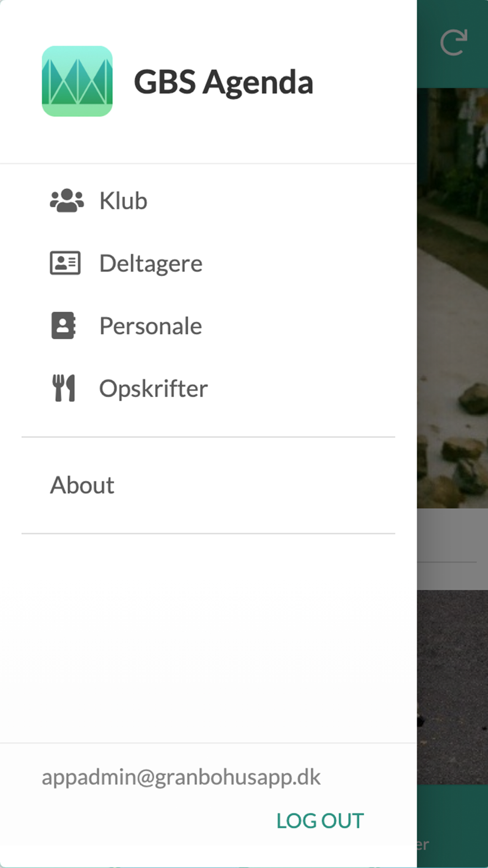Open the About page
Viewport: 488px width, 868px height.
pyautogui.click(x=208, y=485)
